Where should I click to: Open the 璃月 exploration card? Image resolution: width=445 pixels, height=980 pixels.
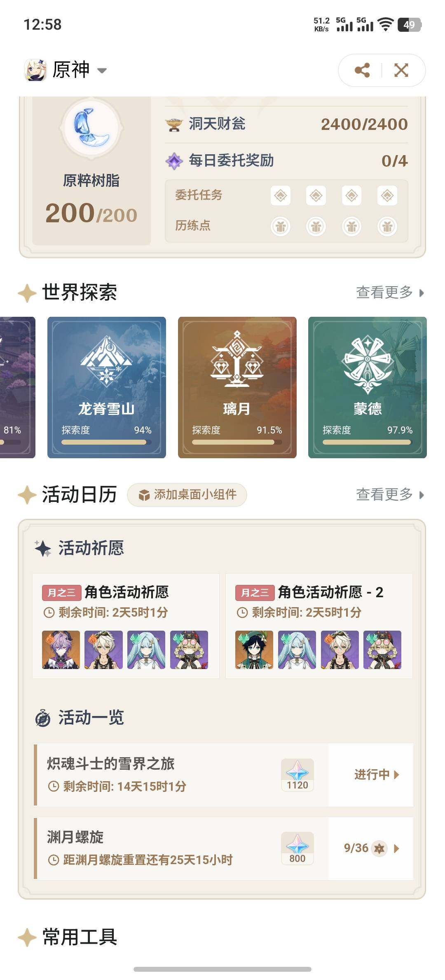(237, 387)
